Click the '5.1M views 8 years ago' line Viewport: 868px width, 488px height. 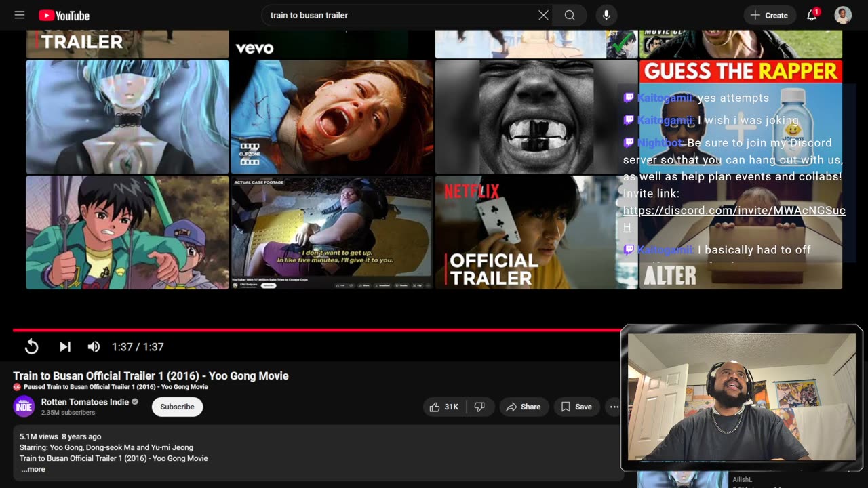(60, 436)
